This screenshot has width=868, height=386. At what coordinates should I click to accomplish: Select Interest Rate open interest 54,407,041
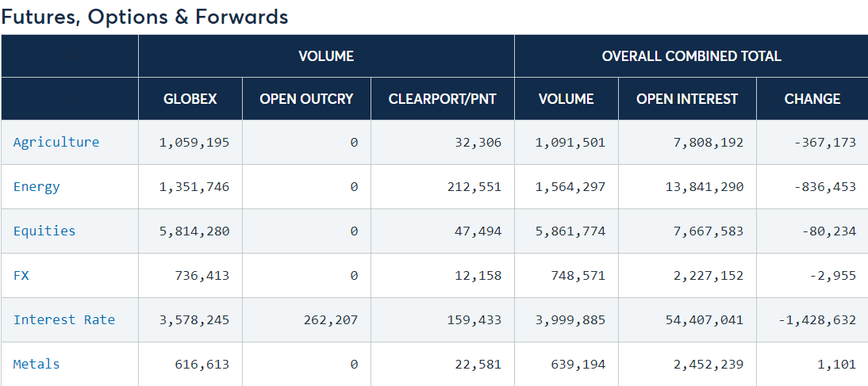(x=704, y=320)
